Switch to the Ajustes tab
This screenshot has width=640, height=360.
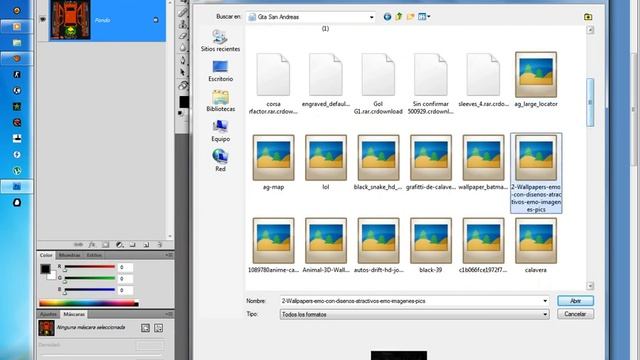tap(48, 314)
